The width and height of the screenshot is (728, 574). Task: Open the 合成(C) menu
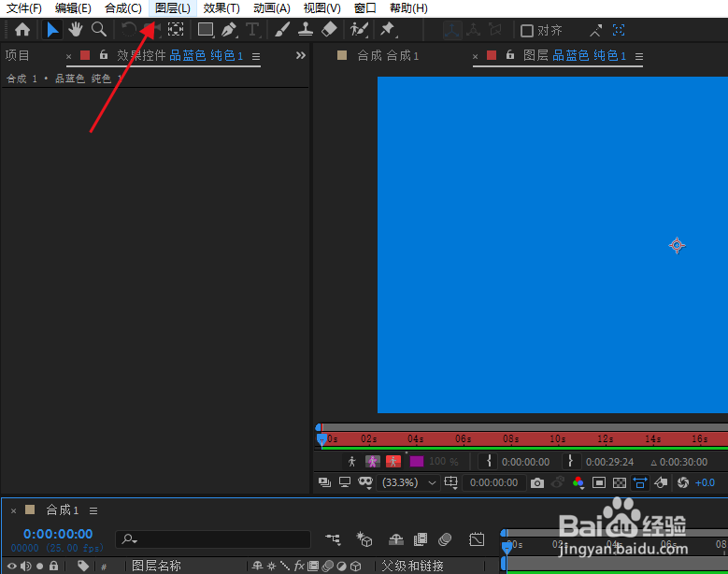point(123,7)
